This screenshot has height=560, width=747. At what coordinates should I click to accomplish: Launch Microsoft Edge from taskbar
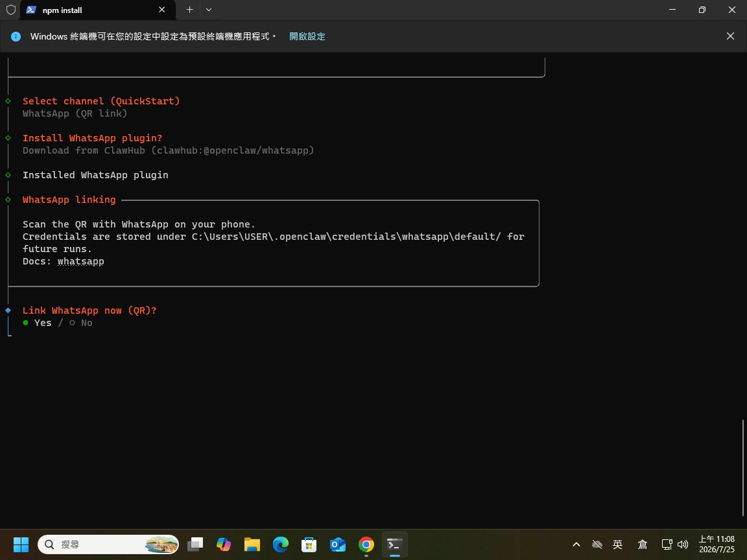[281, 544]
